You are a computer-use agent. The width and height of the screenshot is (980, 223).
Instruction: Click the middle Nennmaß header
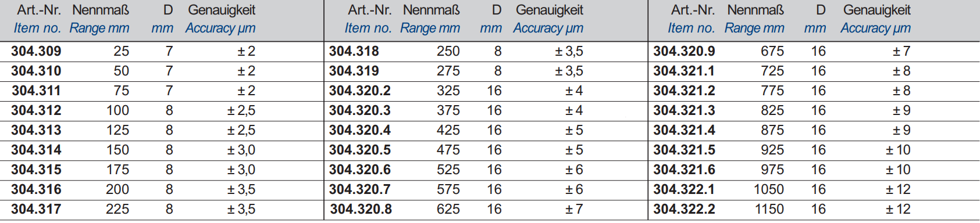pyautogui.click(x=431, y=10)
